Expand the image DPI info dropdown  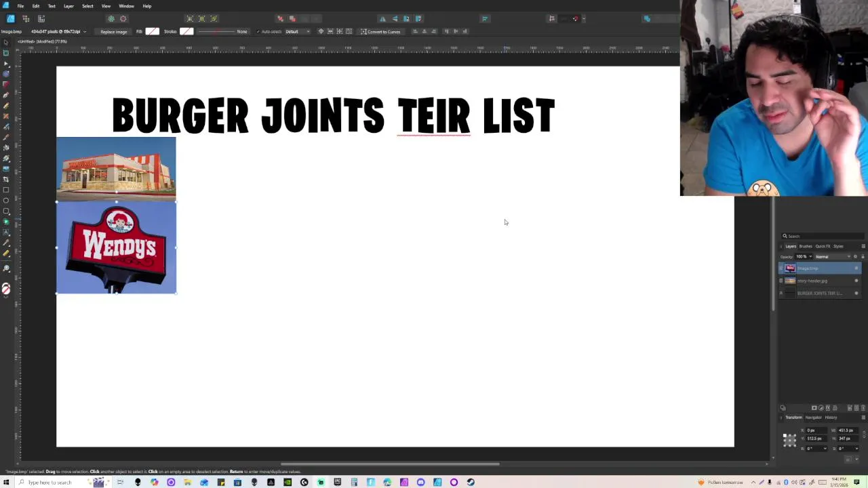(84, 32)
